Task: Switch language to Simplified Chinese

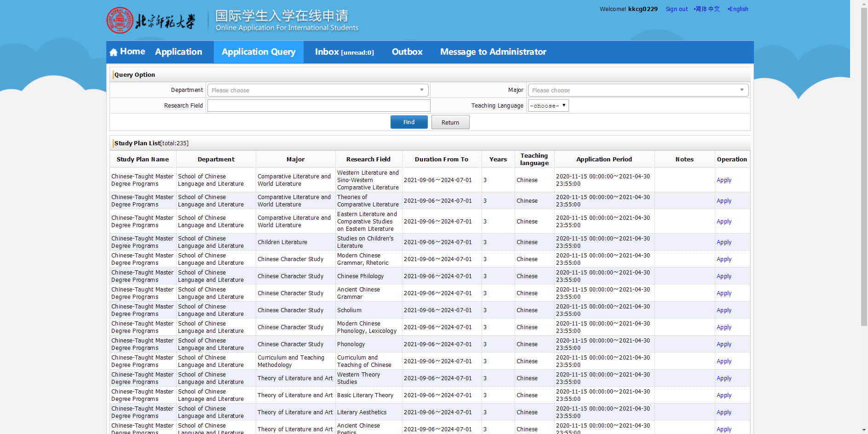Action: click(707, 9)
